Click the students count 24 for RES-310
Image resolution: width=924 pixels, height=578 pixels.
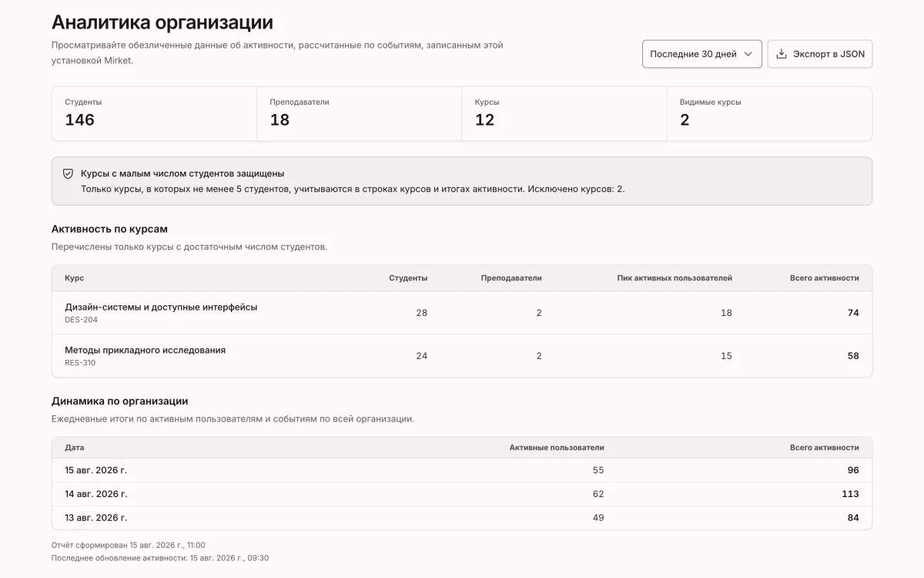click(421, 356)
